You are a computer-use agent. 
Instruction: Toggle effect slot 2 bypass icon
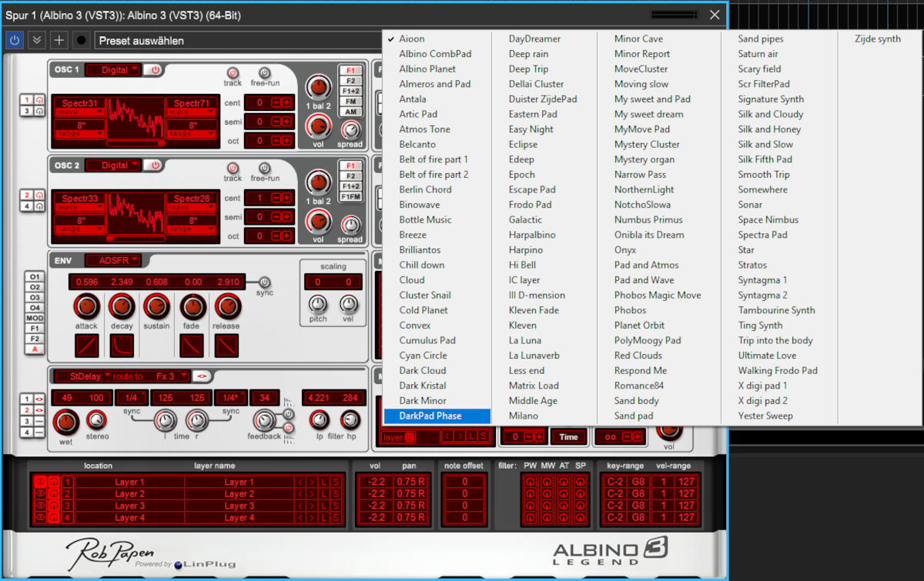click(x=38, y=410)
